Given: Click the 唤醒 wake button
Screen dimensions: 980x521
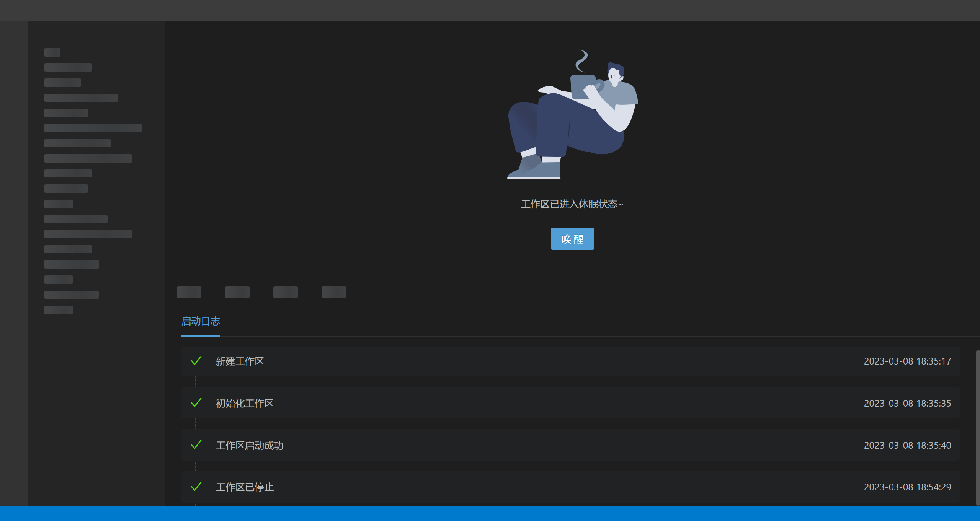Looking at the screenshot, I should tap(572, 239).
